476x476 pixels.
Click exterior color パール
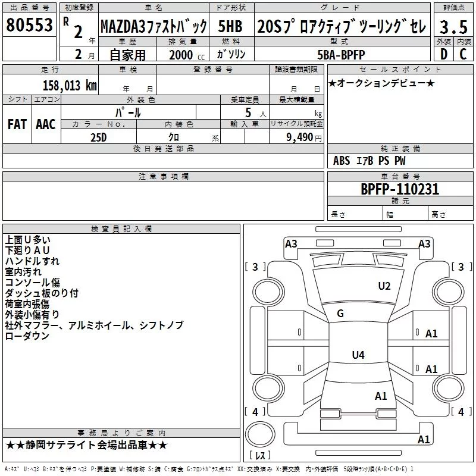point(128,112)
